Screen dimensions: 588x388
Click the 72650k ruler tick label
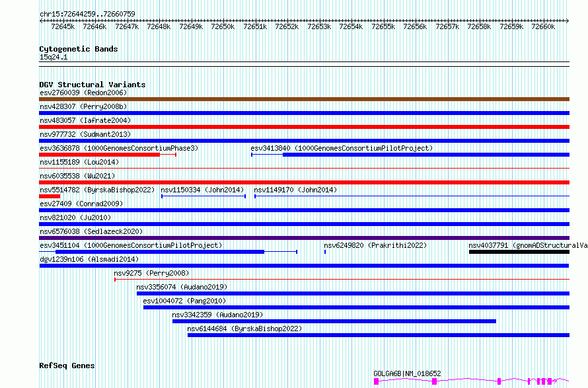[223, 26]
